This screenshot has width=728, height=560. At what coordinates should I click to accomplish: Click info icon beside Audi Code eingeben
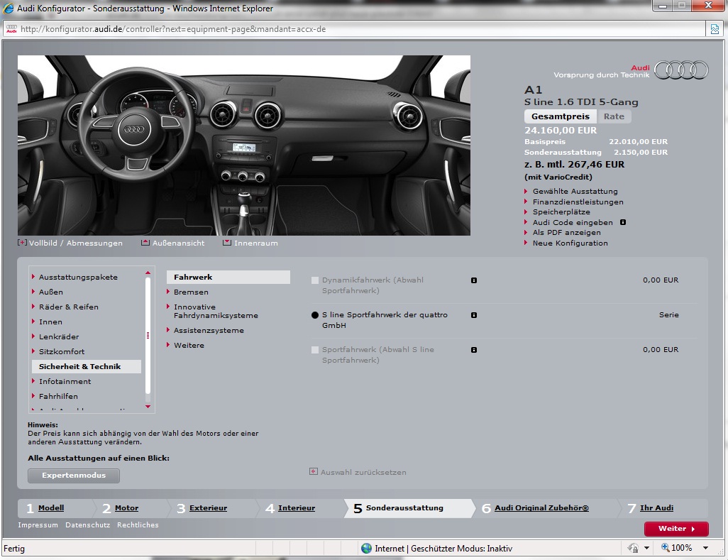click(623, 222)
